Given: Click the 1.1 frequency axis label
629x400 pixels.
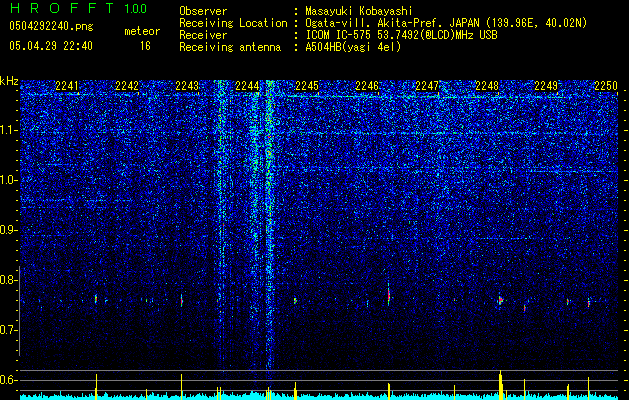Looking at the screenshot, I should click(x=8, y=130).
